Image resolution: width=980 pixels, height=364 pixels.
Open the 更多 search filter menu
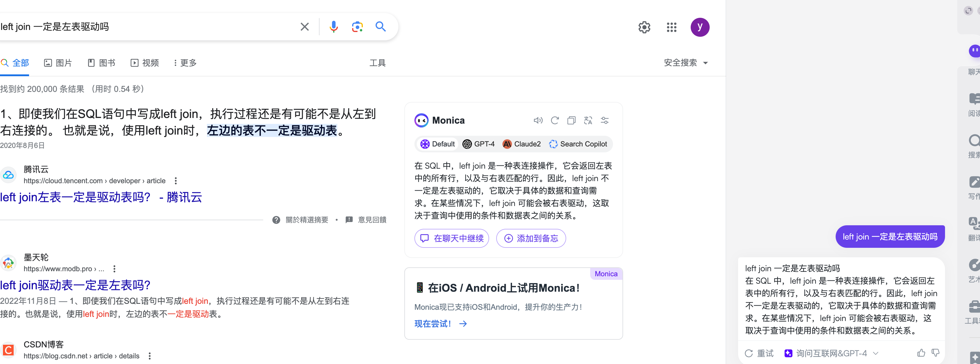[x=185, y=63]
